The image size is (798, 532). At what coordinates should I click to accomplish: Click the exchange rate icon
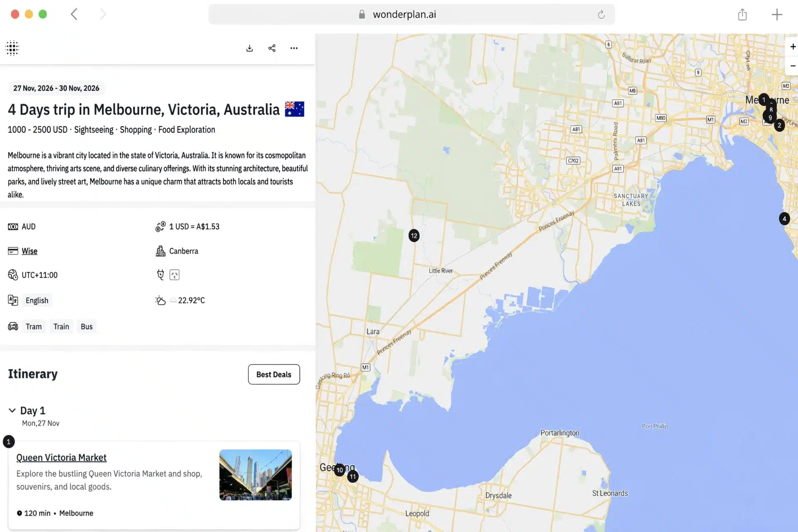point(160,227)
